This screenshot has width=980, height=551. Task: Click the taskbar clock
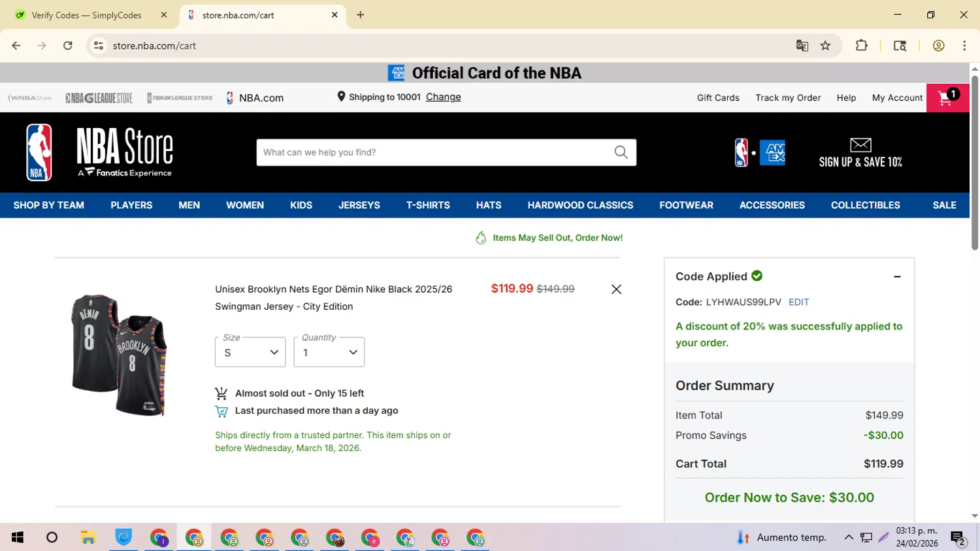(x=917, y=537)
